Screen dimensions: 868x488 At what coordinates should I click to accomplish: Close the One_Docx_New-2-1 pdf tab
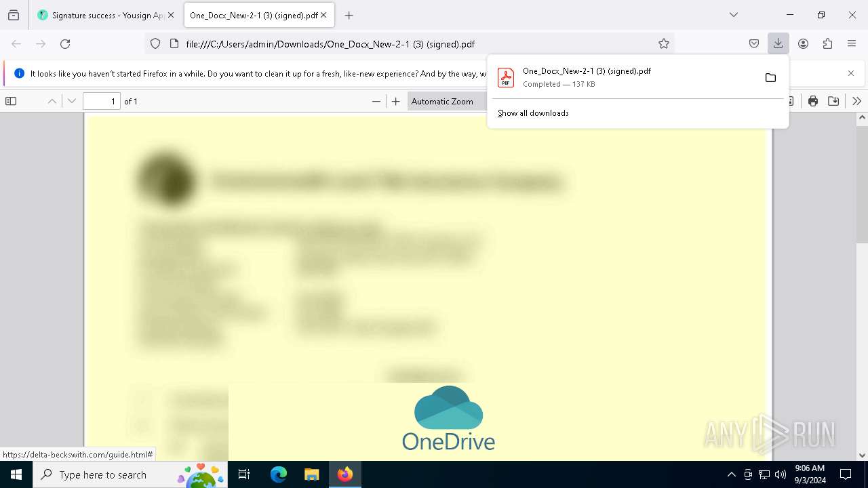pos(323,15)
